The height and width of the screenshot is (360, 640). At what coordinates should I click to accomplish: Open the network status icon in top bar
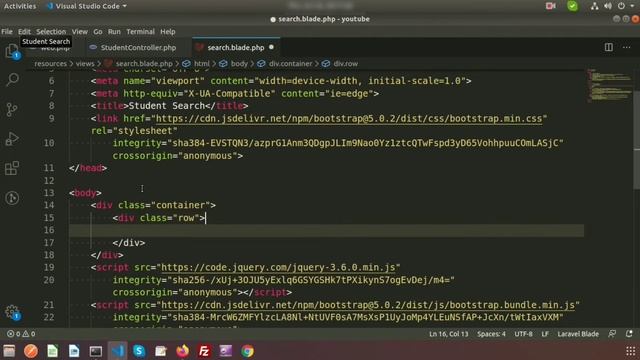(x=594, y=6)
